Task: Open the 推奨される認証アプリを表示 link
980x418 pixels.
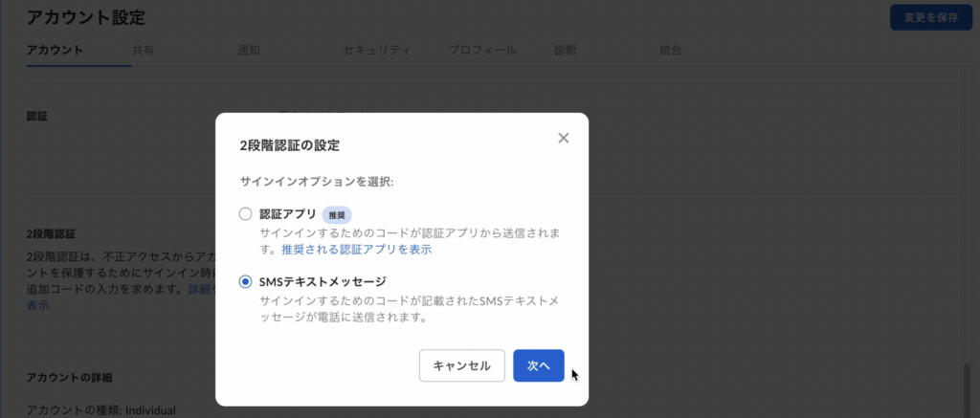Action: pyautogui.click(x=356, y=250)
